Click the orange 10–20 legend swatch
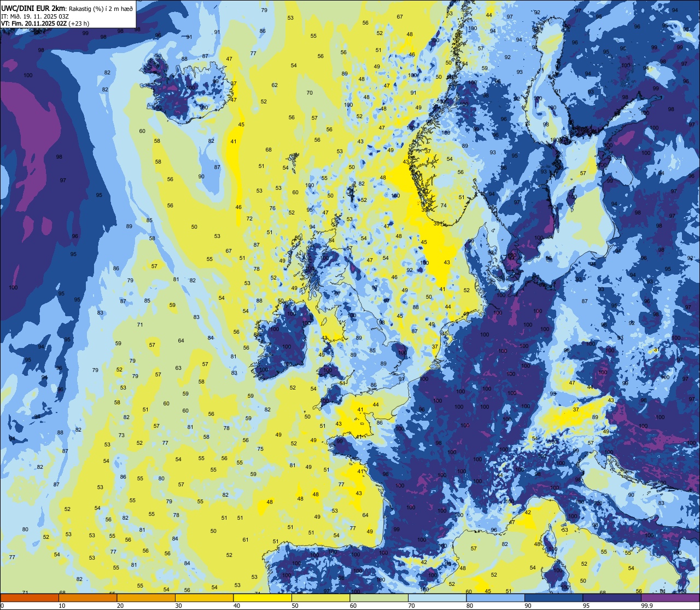This screenshot has width=700, height=610. 87,598
